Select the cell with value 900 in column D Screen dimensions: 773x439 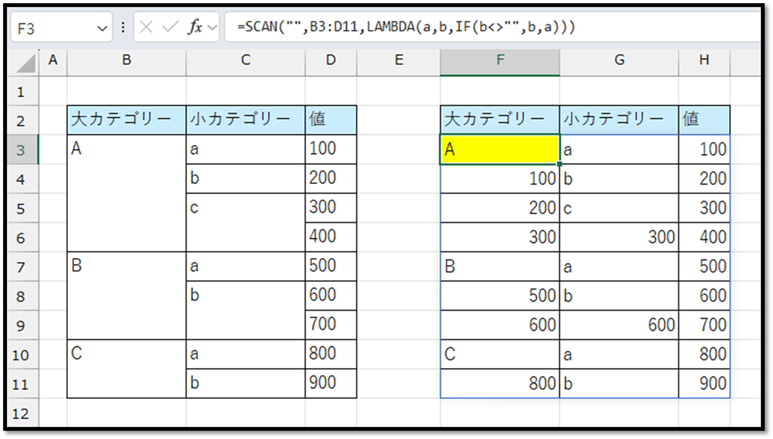(x=330, y=384)
